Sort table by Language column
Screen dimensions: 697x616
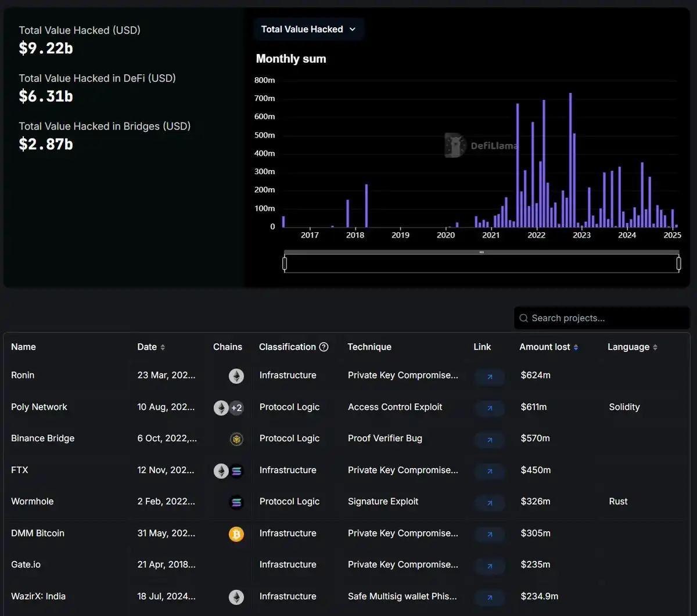632,347
